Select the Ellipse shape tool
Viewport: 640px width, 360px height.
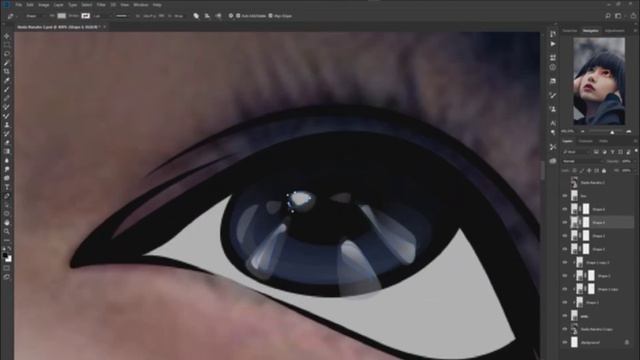(x=7, y=213)
